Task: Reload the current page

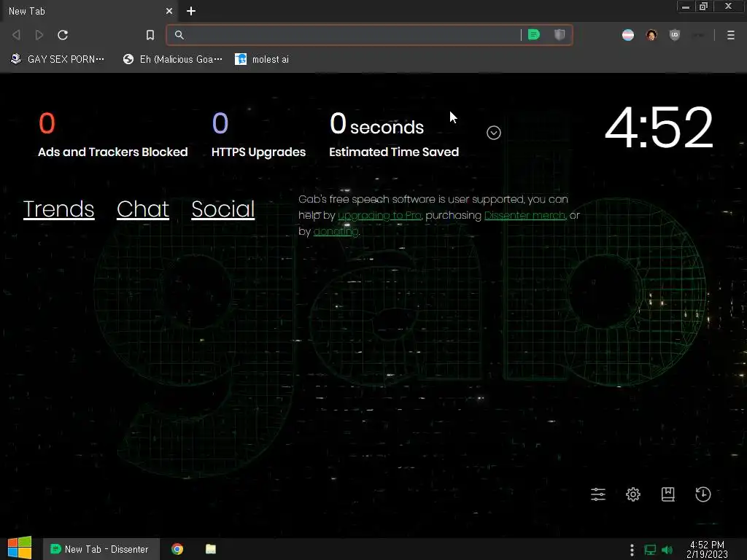Action: 63,35
